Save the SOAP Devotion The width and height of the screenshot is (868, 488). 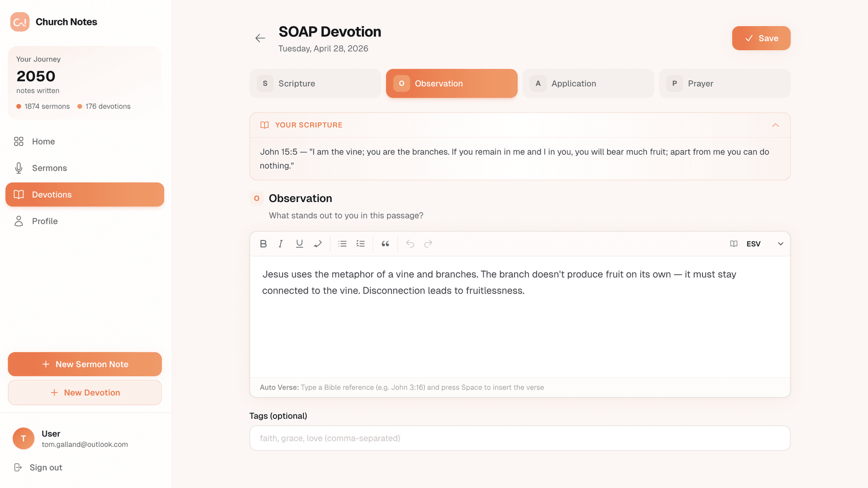pyautogui.click(x=761, y=38)
